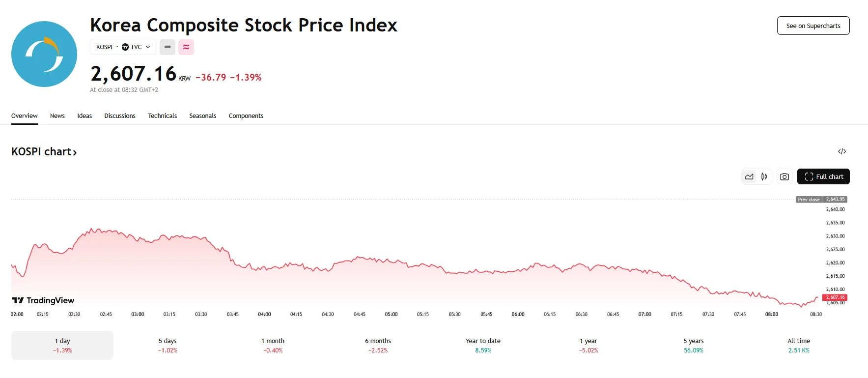Select the flat line indicator icon
Viewport: 868px width, 378px height.
(167, 47)
